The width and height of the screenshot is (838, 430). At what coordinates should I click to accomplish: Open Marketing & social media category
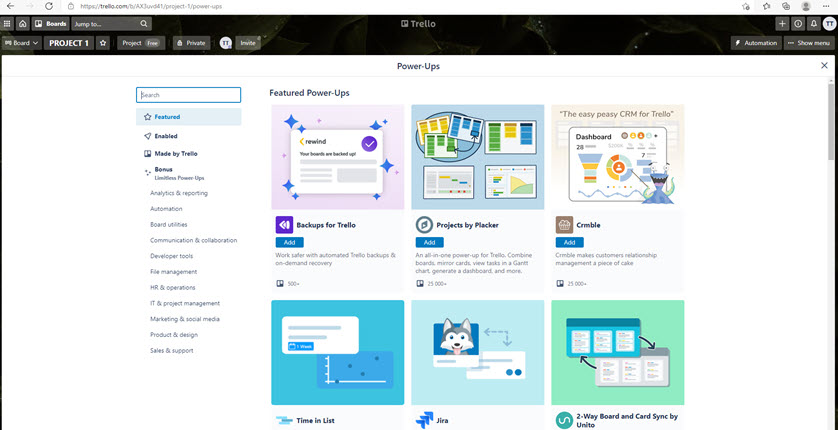coord(185,319)
